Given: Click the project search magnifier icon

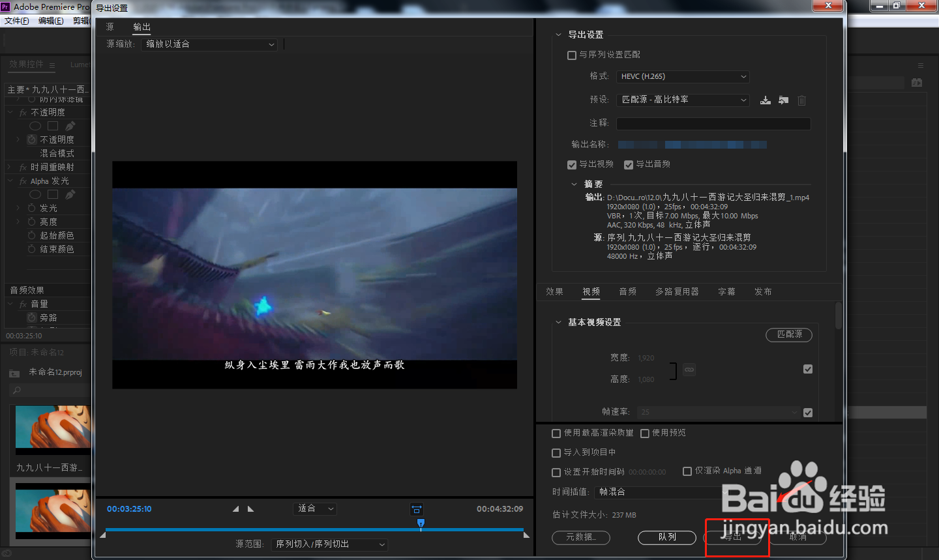Looking at the screenshot, I should click(x=17, y=391).
